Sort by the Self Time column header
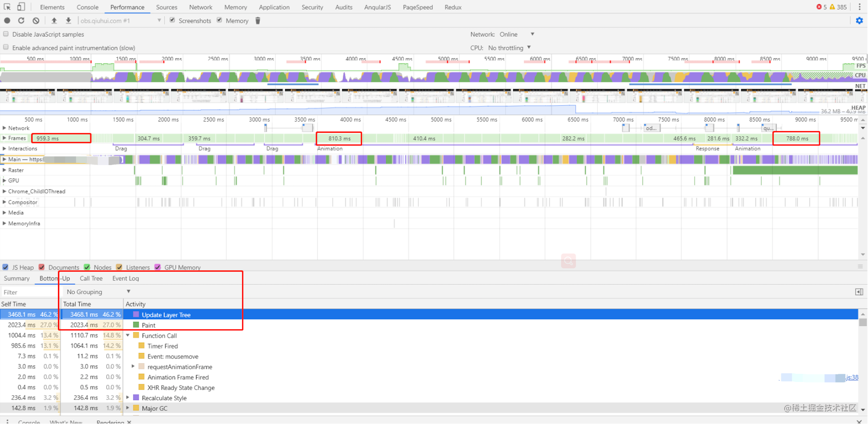This screenshot has width=868, height=424. 30,304
